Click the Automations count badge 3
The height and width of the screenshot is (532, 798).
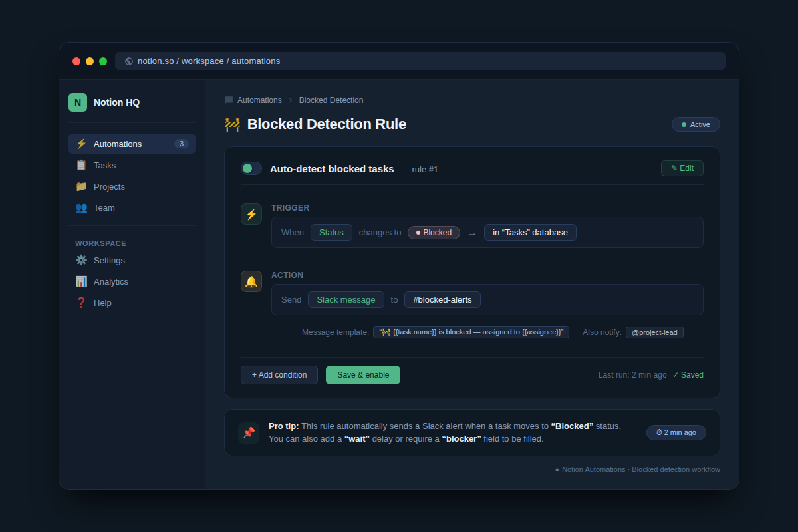click(182, 144)
